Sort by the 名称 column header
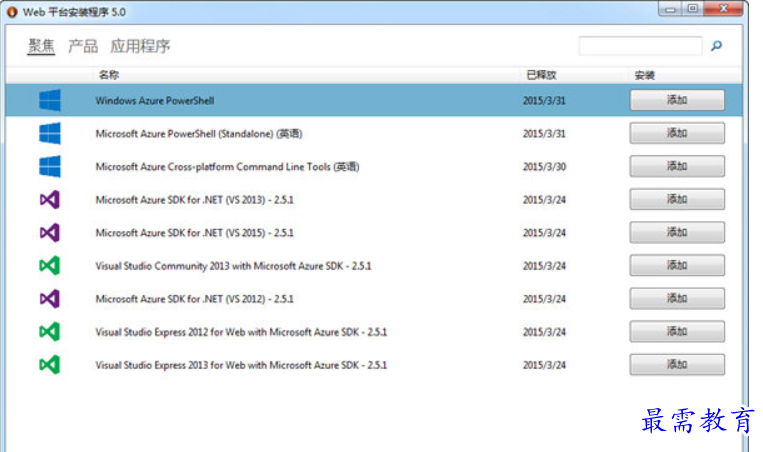Image resolution: width=763 pixels, height=452 pixels. click(x=109, y=75)
